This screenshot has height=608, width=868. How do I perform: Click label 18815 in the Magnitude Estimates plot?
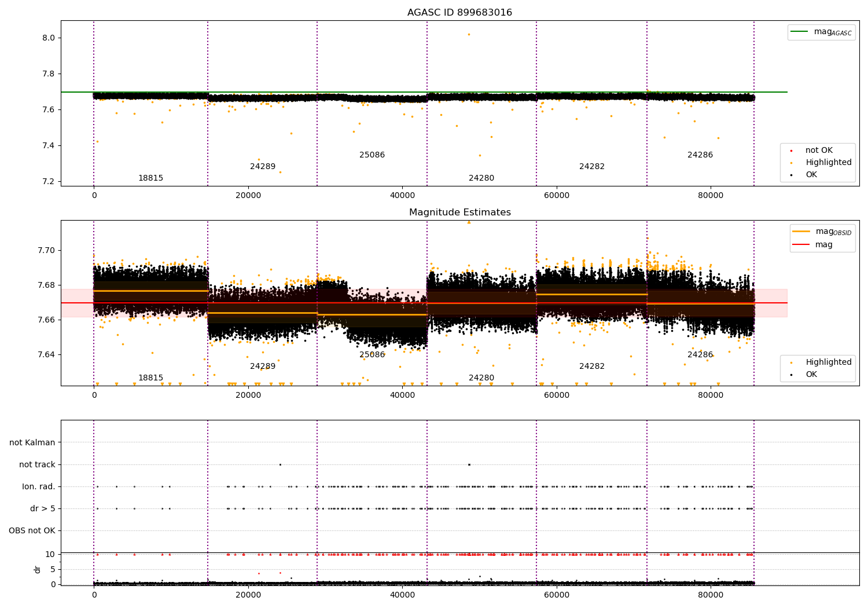150,378
